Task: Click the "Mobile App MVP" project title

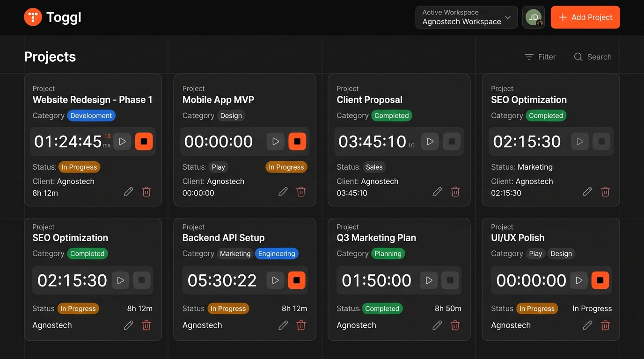Action: pos(218,100)
